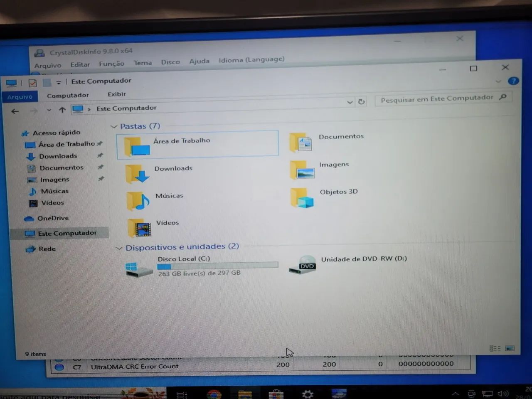Image resolution: width=532 pixels, height=399 pixels.
Task: Click the search magnifier icon
Action: coord(503,97)
